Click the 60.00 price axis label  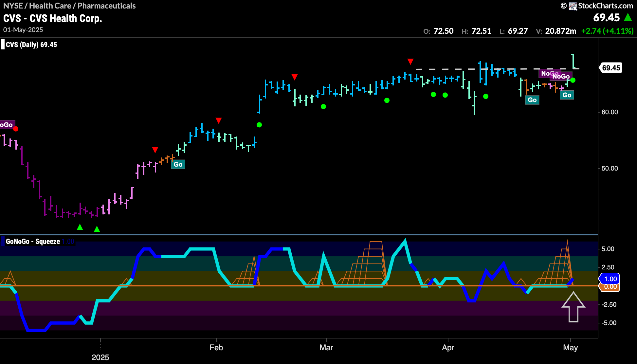(610, 112)
